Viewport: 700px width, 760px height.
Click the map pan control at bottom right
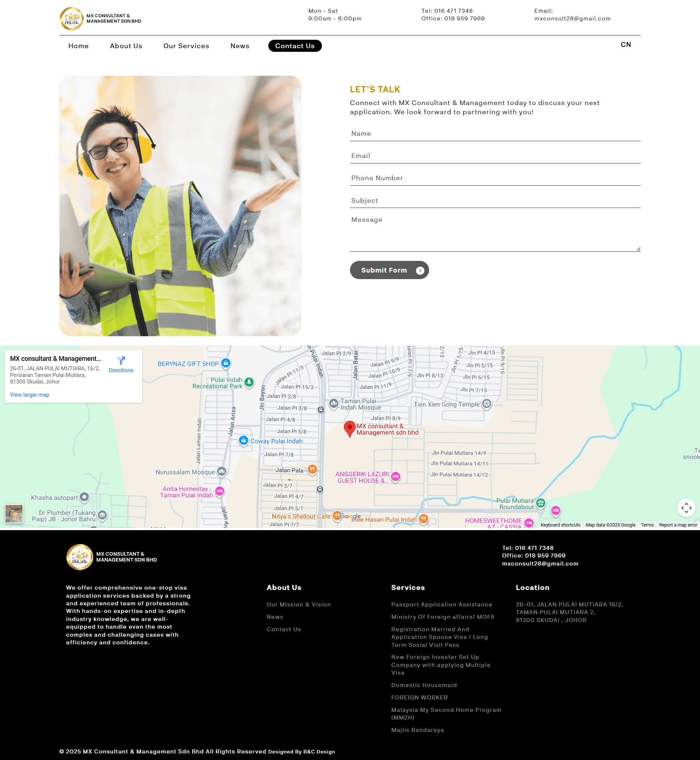tap(686, 508)
